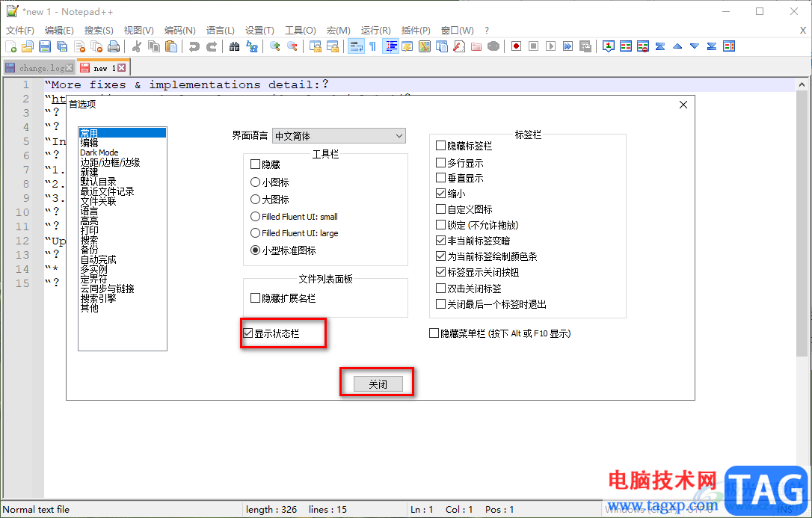Open Find with the binoculars icon
Screen dimensions: 812x518
click(235, 46)
